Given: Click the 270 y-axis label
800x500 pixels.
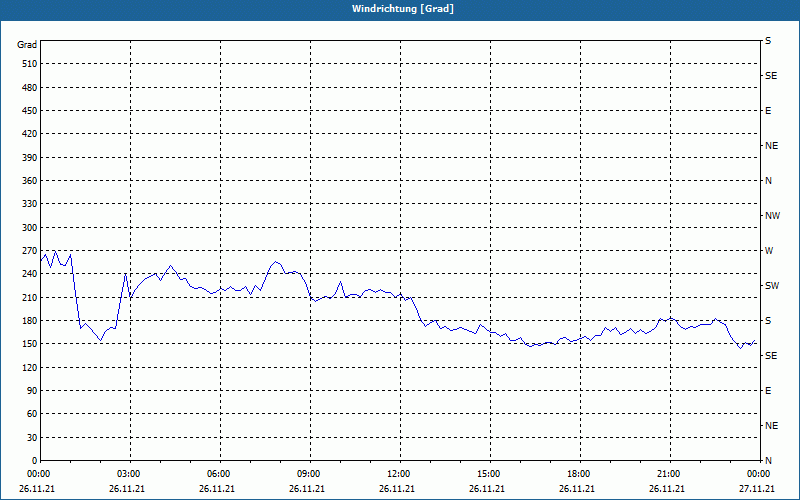Looking at the screenshot, I should tap(30, 251).
